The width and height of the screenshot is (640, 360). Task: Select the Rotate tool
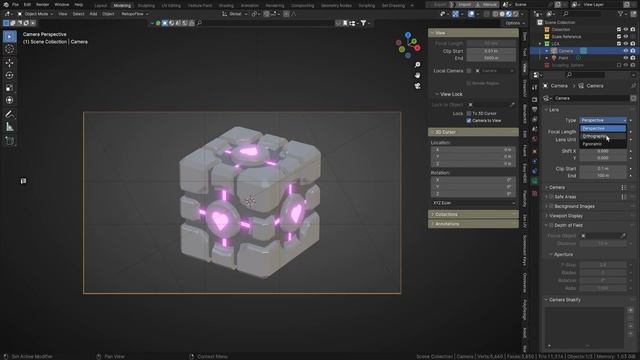(x=9, y=75)
